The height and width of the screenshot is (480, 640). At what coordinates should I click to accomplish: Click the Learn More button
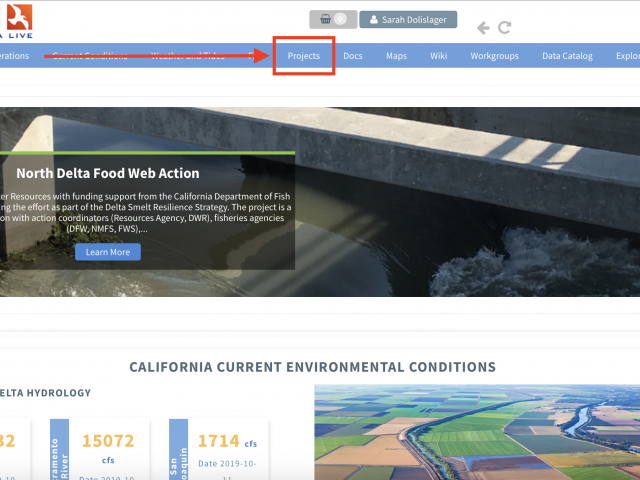pyautogui.click(x=108, y=252)
